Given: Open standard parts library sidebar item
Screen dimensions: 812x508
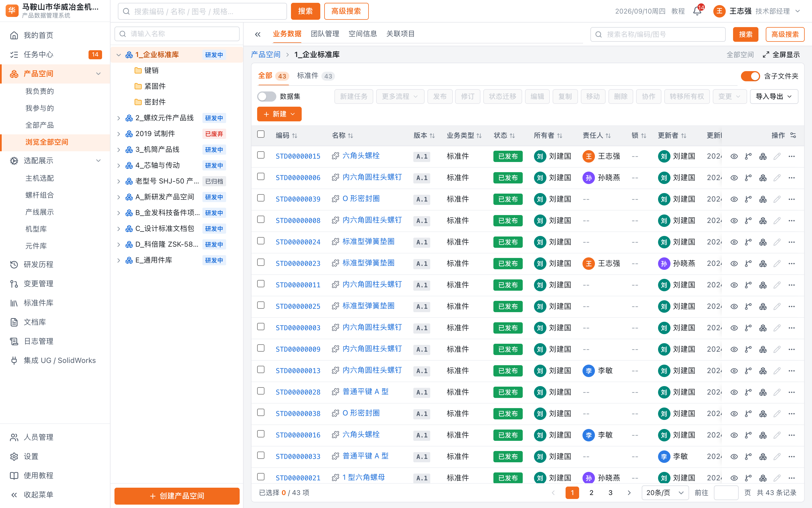Looking at the screenshot, I should (x=55, y=303).
